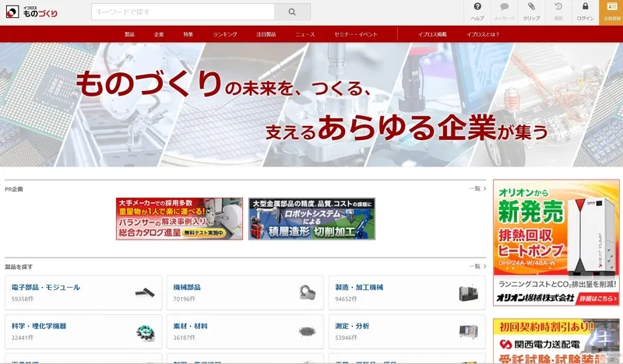Click the ものづくりの未来を hero banner
623x364 pixels.
[x=311, y=105]
